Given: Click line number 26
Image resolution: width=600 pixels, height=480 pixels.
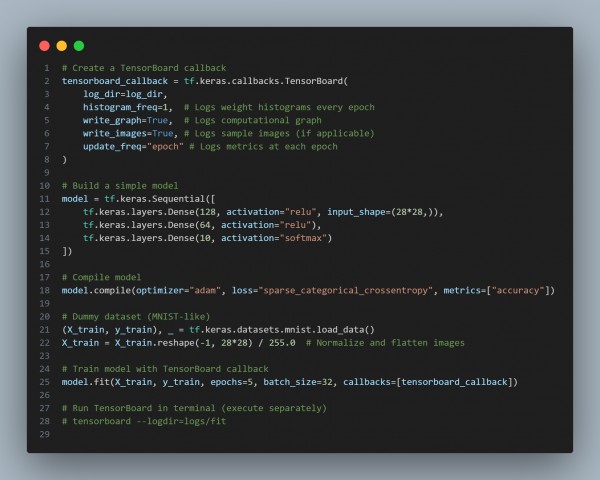Looking at the screenshot, I should (x=44, y=395).
